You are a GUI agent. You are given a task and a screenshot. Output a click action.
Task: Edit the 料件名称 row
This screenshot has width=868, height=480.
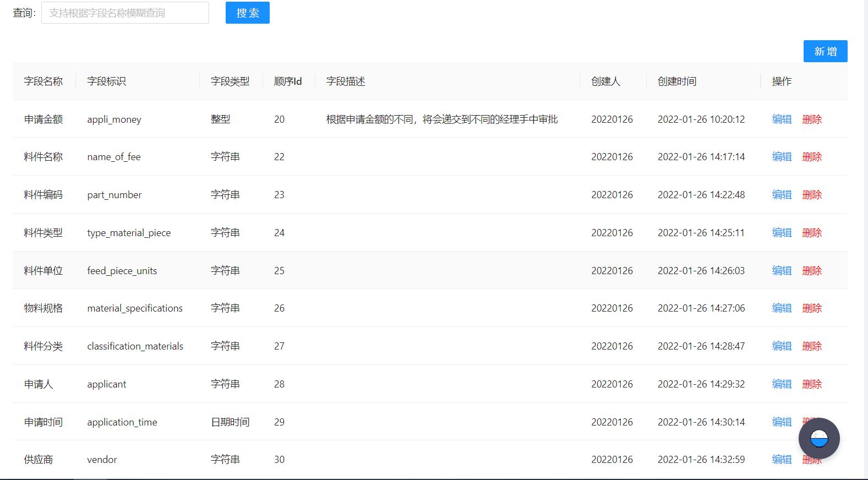tap(782, 156)
